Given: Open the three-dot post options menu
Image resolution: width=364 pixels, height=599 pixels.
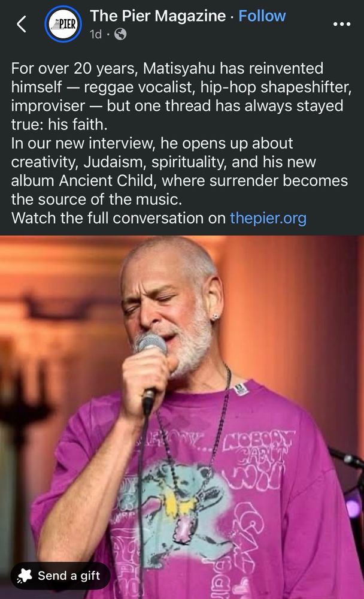Looking at the screenshot, I should [x=341, y=24].
